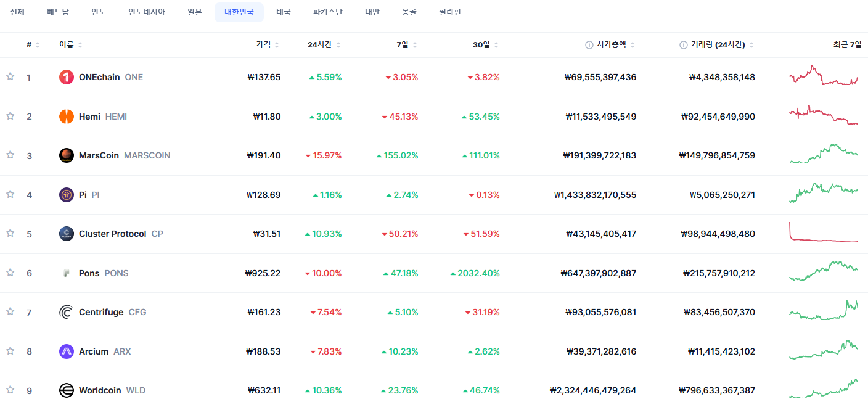Toggle watchlist star for Pi
This screenshot has height=407, width=868.
click(x=10, y=194)
